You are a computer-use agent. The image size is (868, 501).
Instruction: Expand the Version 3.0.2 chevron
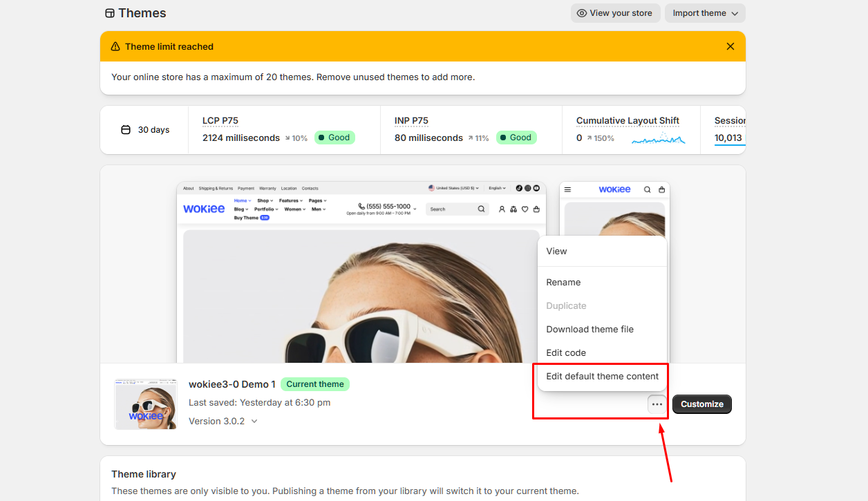pyautogui.click(x=254, y=421)
